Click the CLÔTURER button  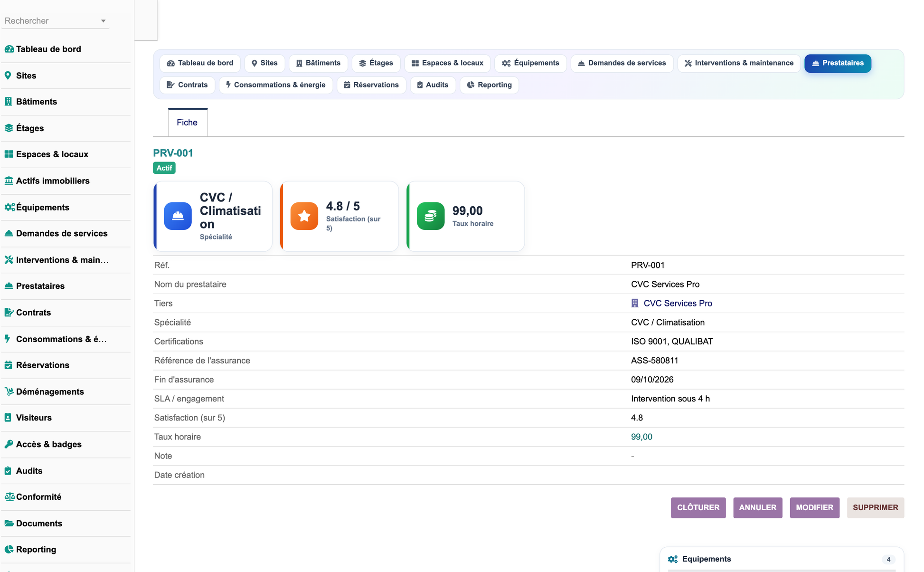click(698, 508)
